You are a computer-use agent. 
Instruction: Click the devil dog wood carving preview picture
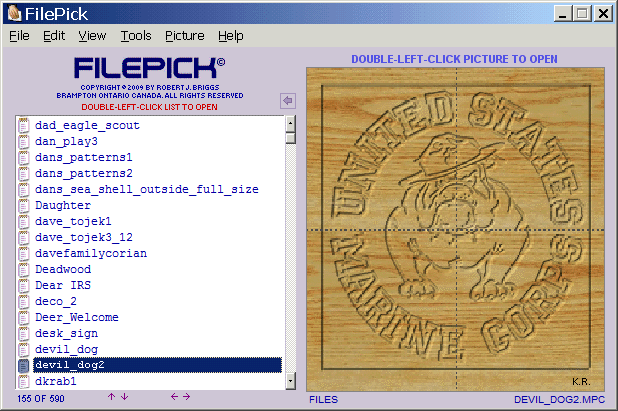click(456, 229)
